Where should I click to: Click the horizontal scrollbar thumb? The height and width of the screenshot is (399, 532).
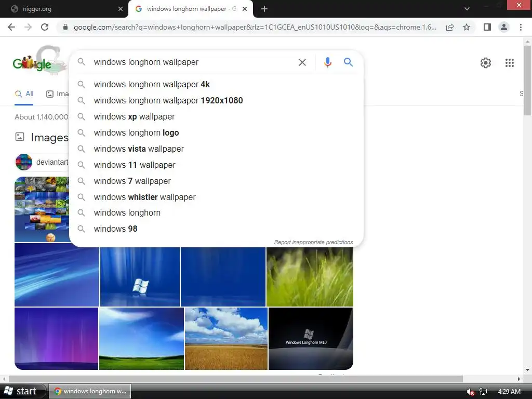(236, 379)
